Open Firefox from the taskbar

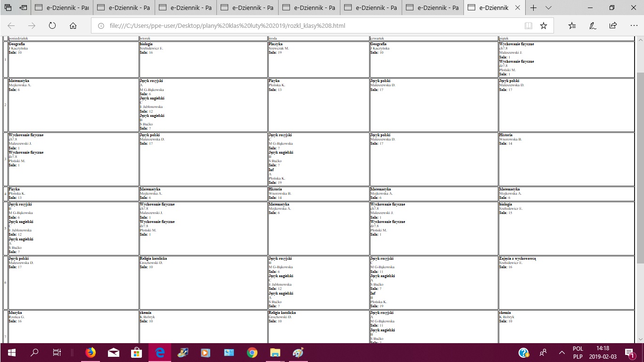91,353
